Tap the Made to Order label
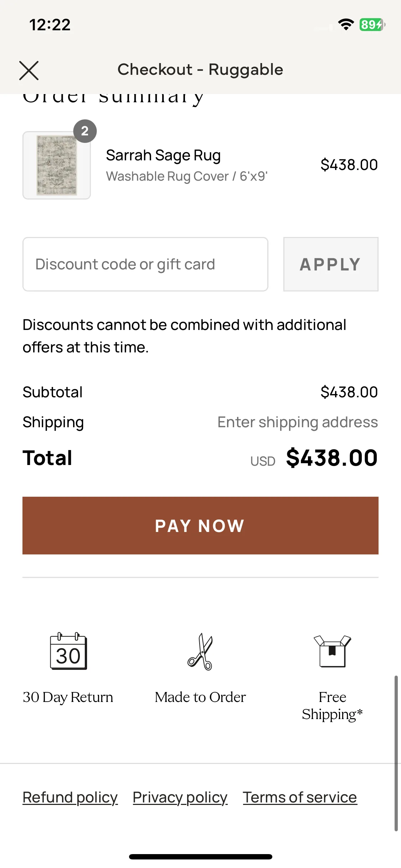Image resolution: width=401 pixels, height=868 pixels. [200, 697]
